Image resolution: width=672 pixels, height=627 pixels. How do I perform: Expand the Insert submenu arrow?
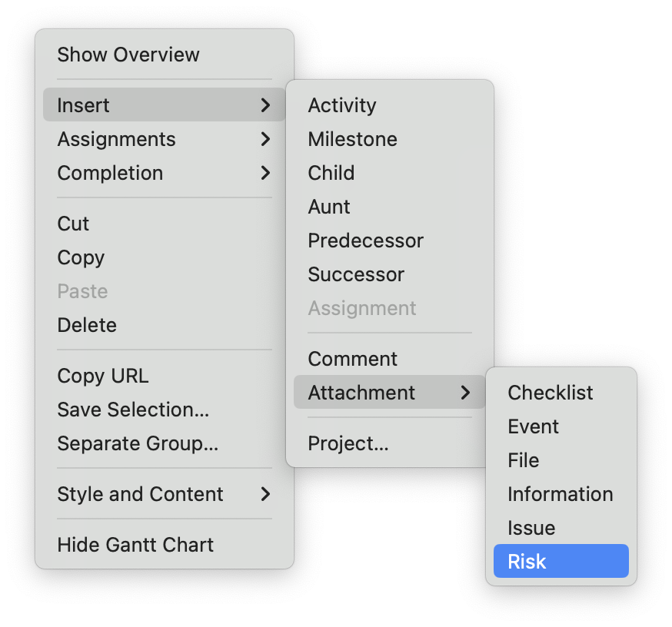265,105
